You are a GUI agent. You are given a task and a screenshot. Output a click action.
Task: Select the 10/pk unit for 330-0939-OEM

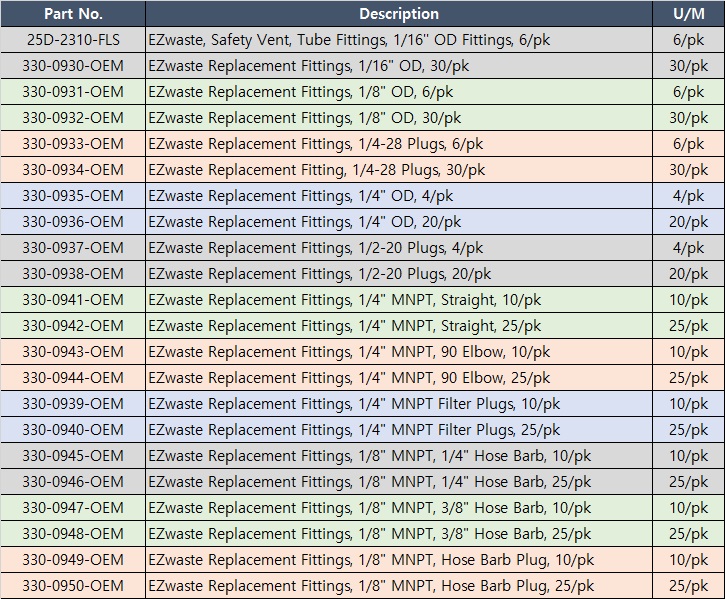(688, 403)
